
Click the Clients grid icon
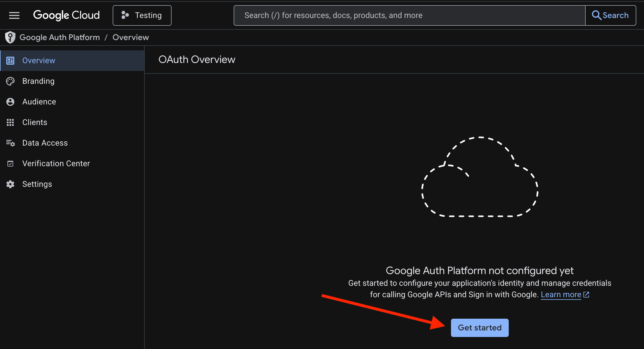pos(10,122)
